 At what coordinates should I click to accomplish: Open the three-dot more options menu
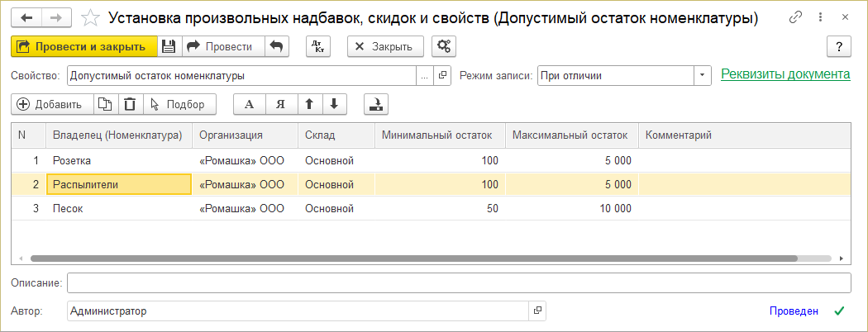(x=820, y=17)
